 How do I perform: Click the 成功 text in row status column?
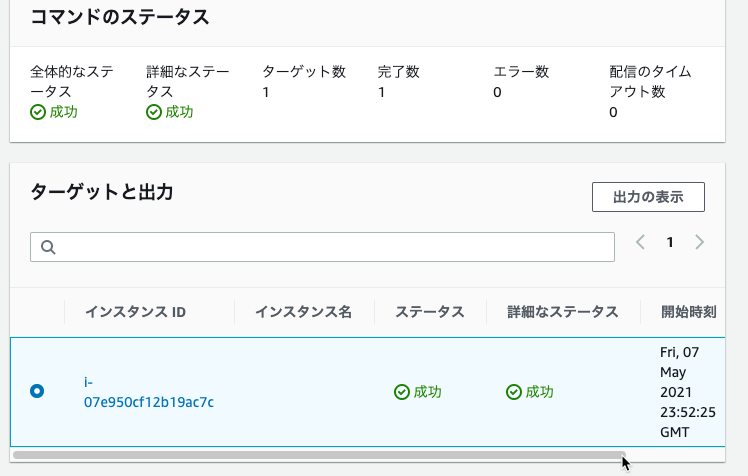pyautogui.click(x=427, y=392)
